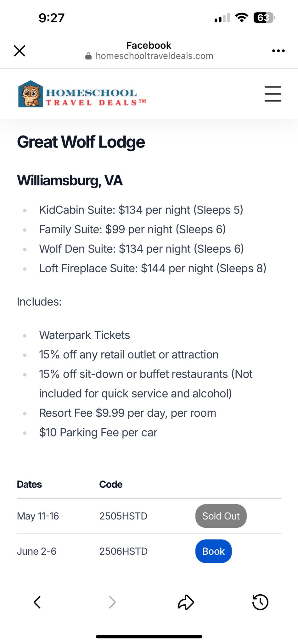This screenshot has height=644, width=298.
Task: Go back with the left chevron
Action: click(x=37, y=602)
